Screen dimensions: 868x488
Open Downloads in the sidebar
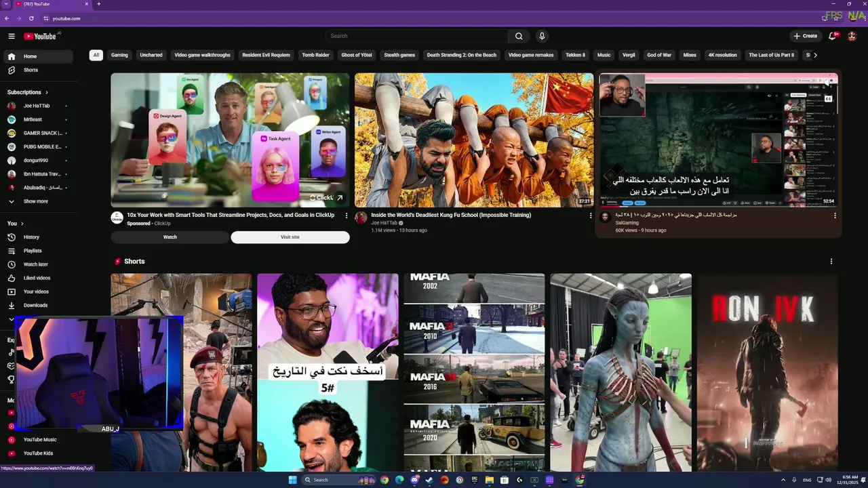39,305
